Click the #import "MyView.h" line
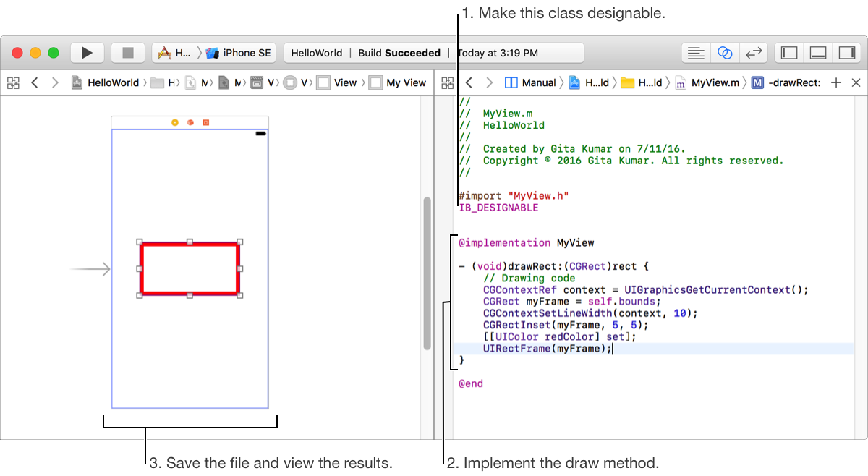The height and width of the screenshot is (476, 868). [x=514, y=195]
